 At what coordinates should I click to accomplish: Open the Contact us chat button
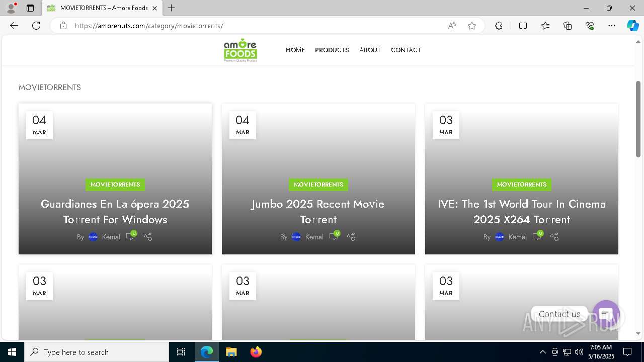point(606,314)
